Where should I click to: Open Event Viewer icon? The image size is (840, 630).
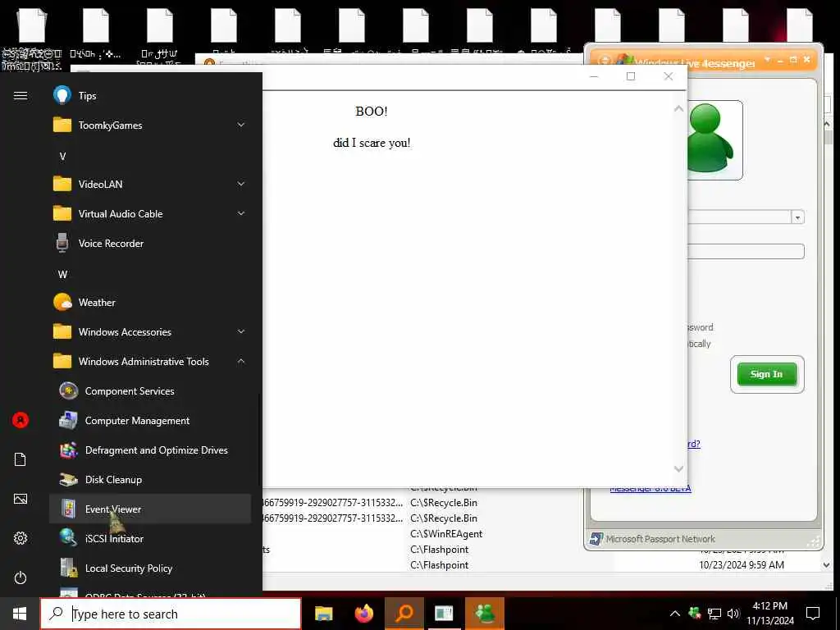[x=69, y=509]
